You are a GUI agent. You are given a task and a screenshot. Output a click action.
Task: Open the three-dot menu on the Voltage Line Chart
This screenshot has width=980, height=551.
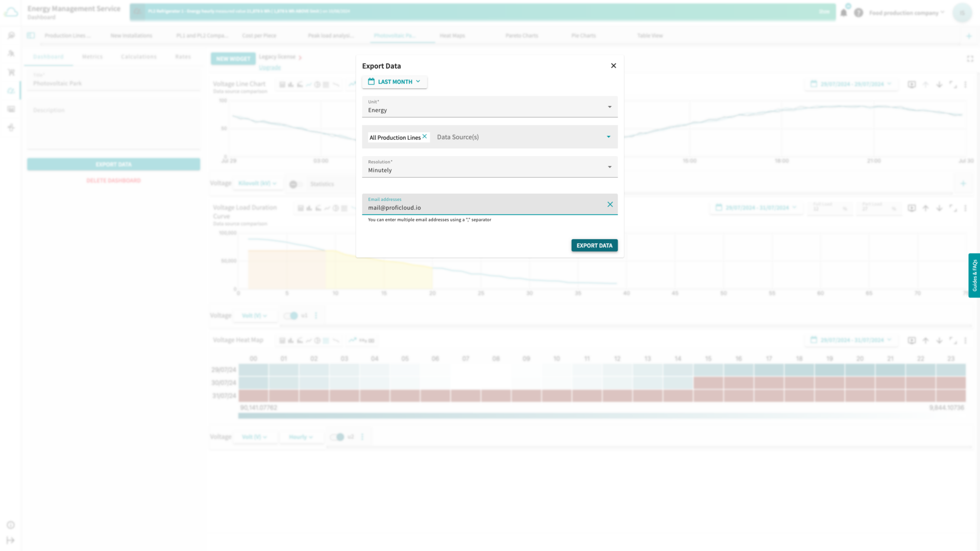[966, 85]
